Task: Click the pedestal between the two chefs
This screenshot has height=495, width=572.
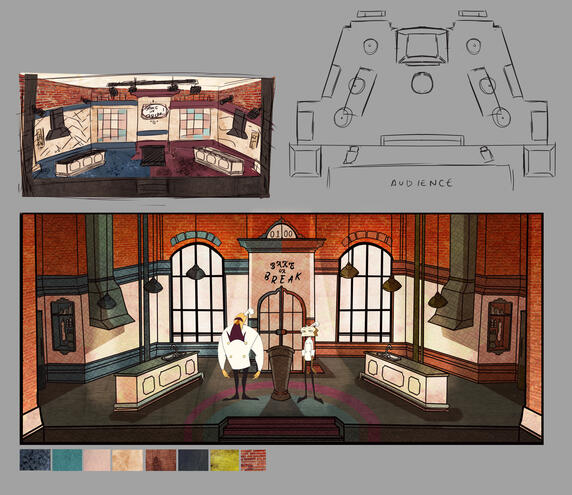Action: click(281, 373)
